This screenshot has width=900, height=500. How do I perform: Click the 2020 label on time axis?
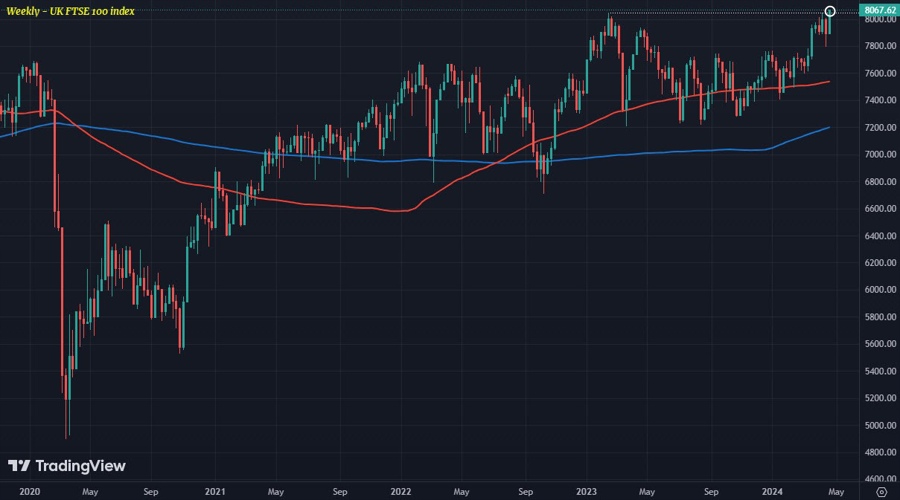coord(29,492)
